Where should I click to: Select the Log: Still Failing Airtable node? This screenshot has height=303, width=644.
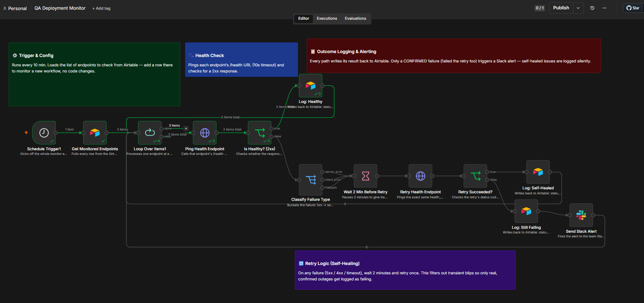[526, 211]
